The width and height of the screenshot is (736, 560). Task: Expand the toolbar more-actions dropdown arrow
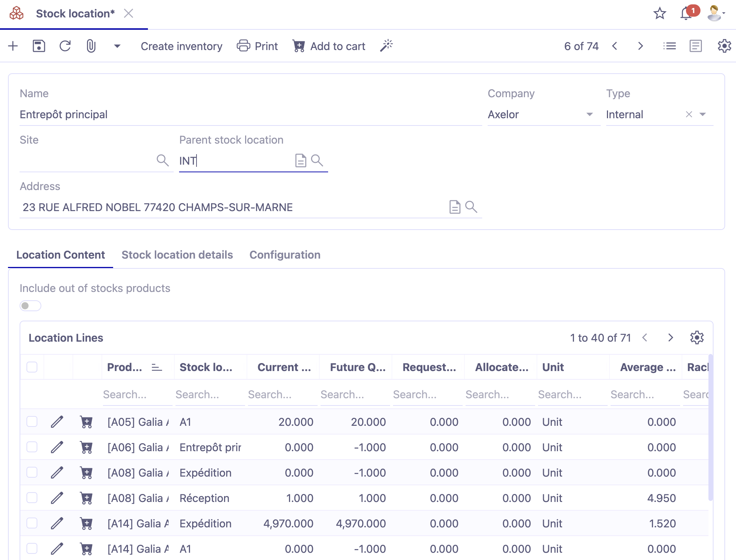tap(117, 46)
